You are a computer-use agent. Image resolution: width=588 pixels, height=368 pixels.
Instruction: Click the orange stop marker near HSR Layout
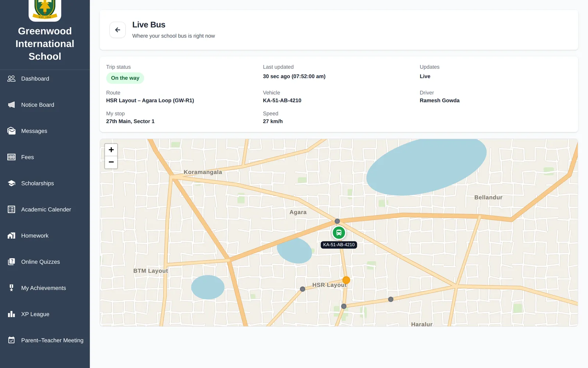point(346,280)
